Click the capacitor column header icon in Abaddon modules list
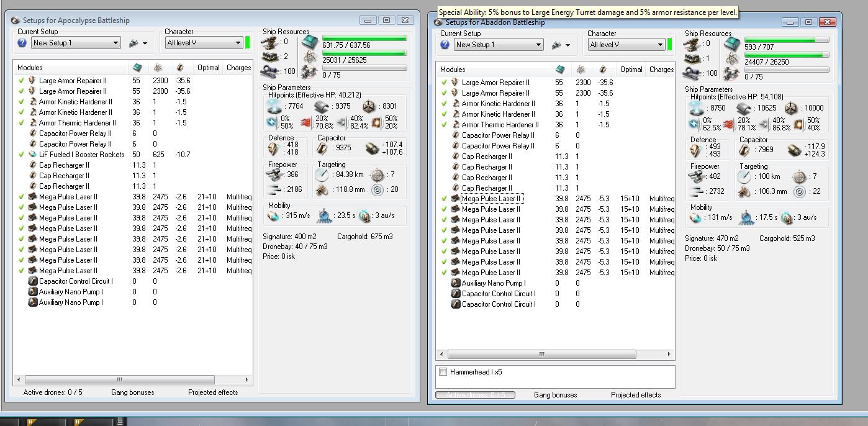The height and width of the screenshot is (426, 868). click(x=603, y=70)
